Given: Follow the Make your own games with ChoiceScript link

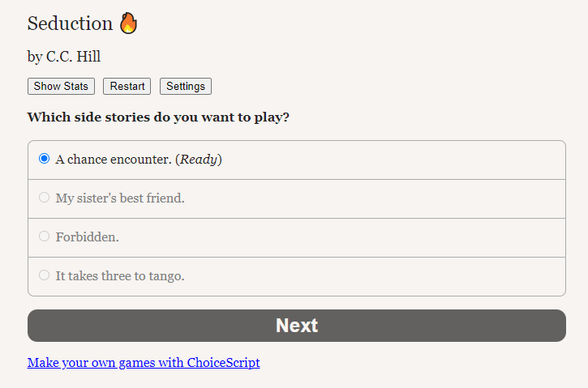Looking at the screenshot, I should (x=144, y=363).
